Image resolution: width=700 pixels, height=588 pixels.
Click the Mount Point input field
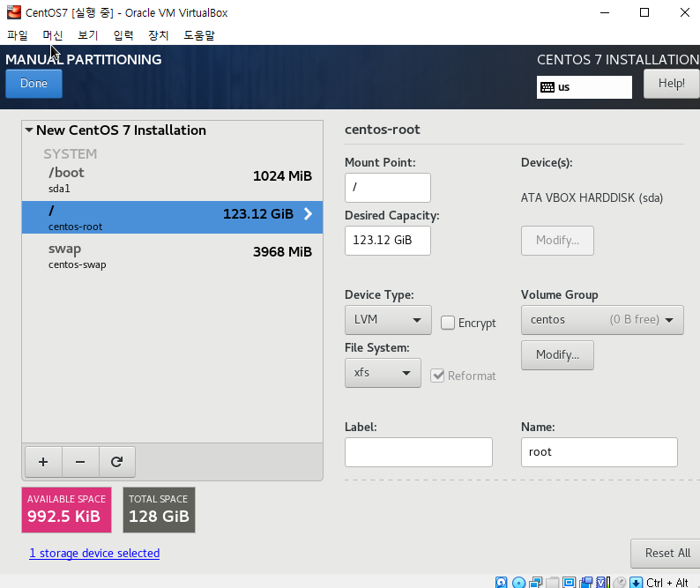point(388,188)
